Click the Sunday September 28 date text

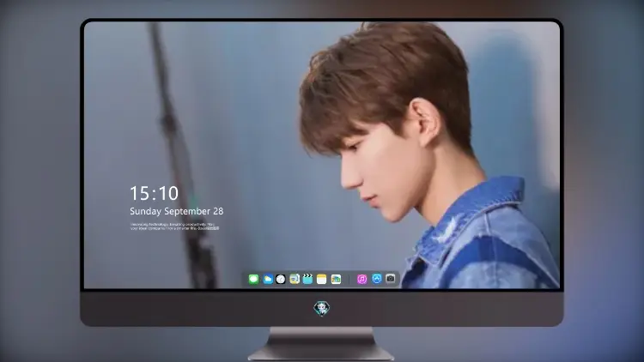point(177,211)
